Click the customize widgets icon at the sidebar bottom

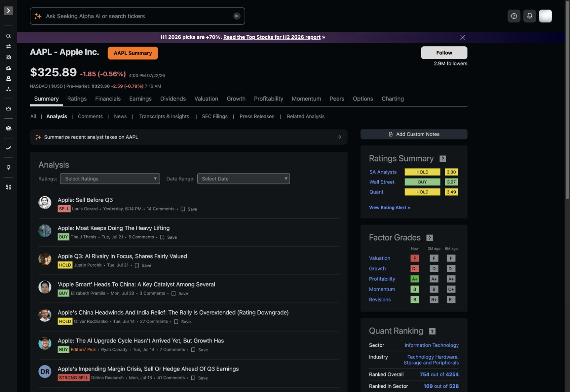click(8, 187)
